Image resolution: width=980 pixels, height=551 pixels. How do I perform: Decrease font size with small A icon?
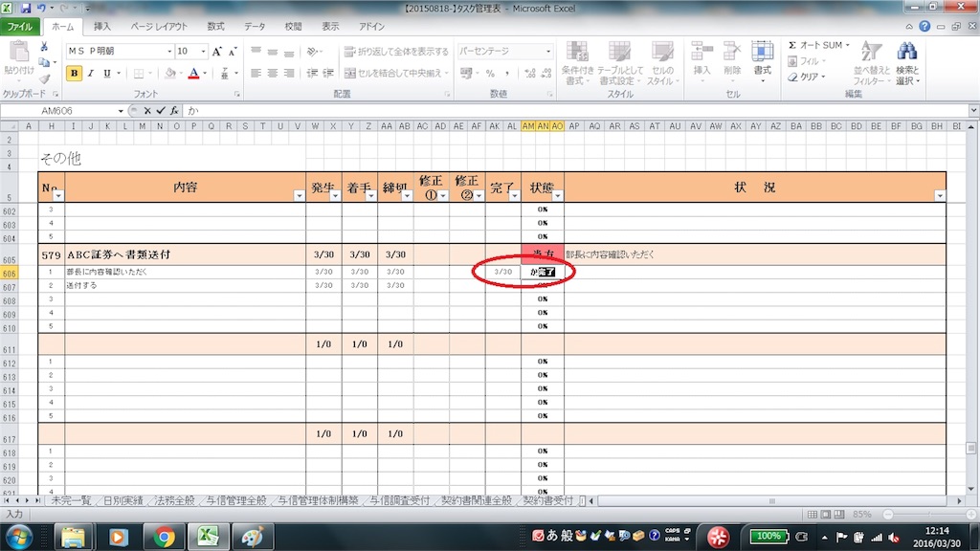tap(232, 52)
